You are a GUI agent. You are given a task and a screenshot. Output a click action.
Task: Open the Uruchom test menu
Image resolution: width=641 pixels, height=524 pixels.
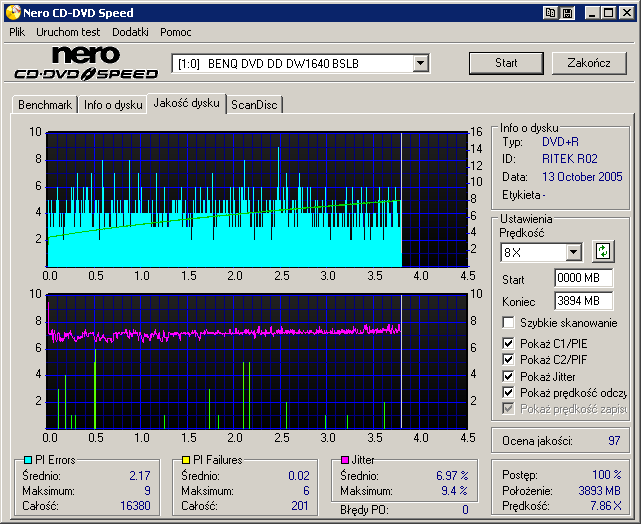(x=68, y=32)
